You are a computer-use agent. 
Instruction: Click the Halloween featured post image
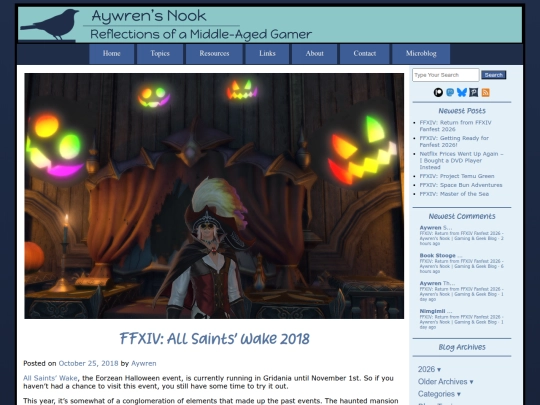coord(214,196)
